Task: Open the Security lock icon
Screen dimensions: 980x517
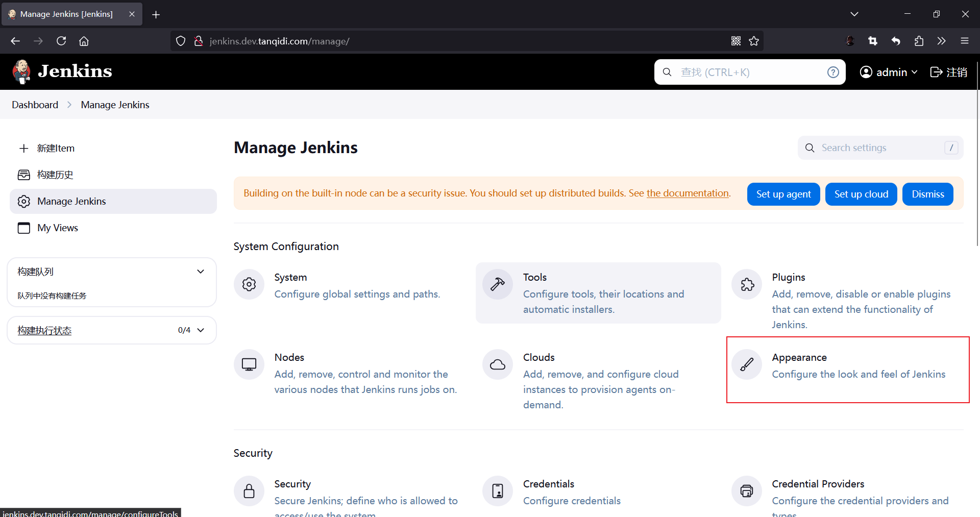Action: coord(249,491)
